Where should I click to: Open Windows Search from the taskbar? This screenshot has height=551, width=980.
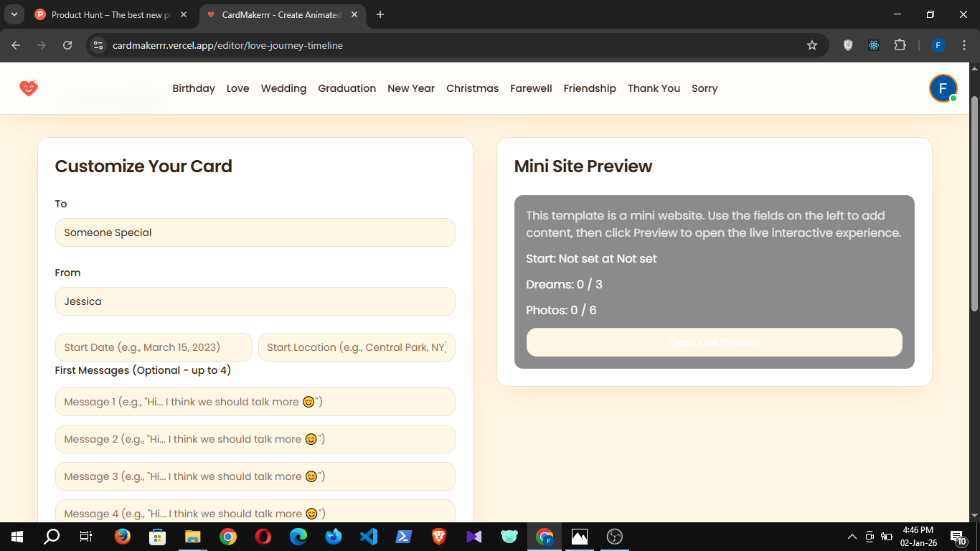[50, 536]
